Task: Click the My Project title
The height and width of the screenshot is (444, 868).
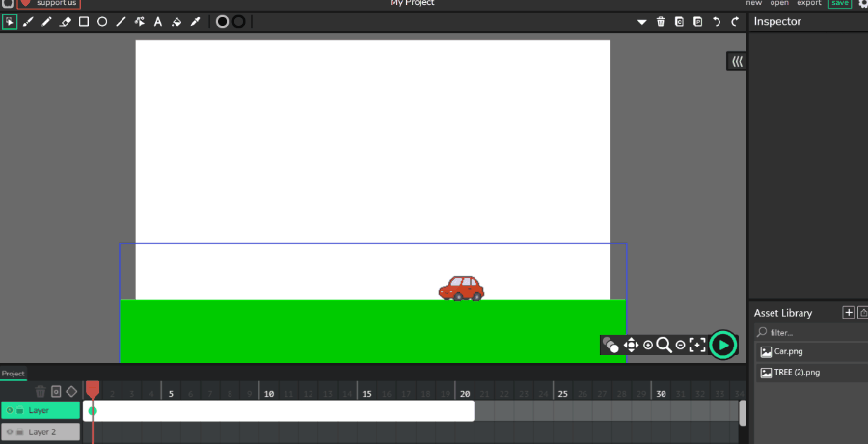Action: (413, 3)
